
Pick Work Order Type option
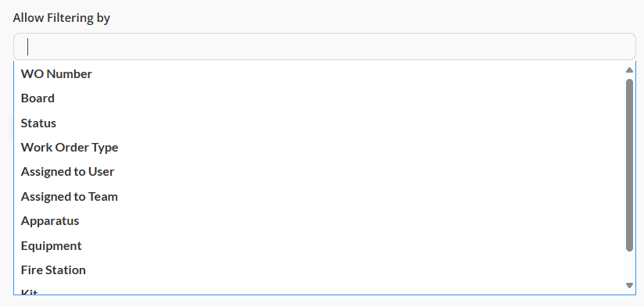[319, 148]
